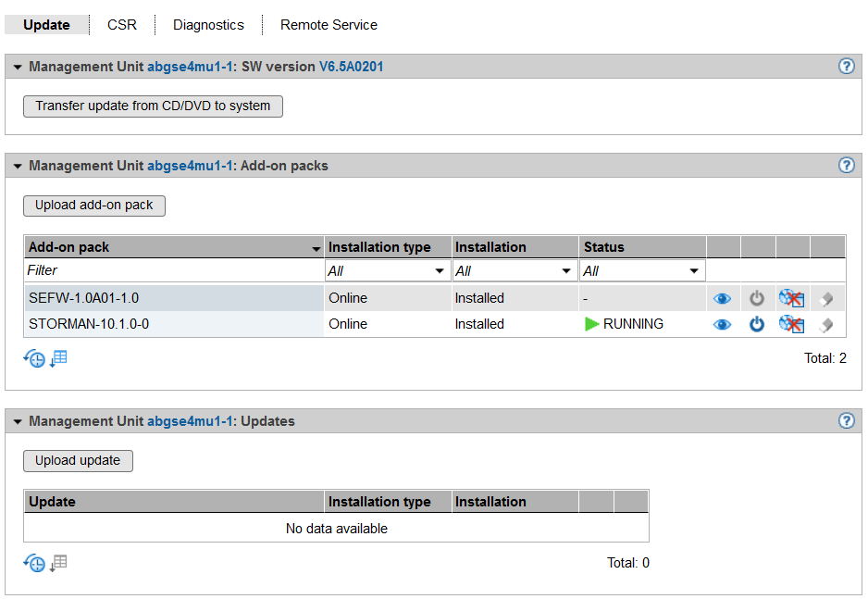Switch to the Diagnostics tab

208,25
